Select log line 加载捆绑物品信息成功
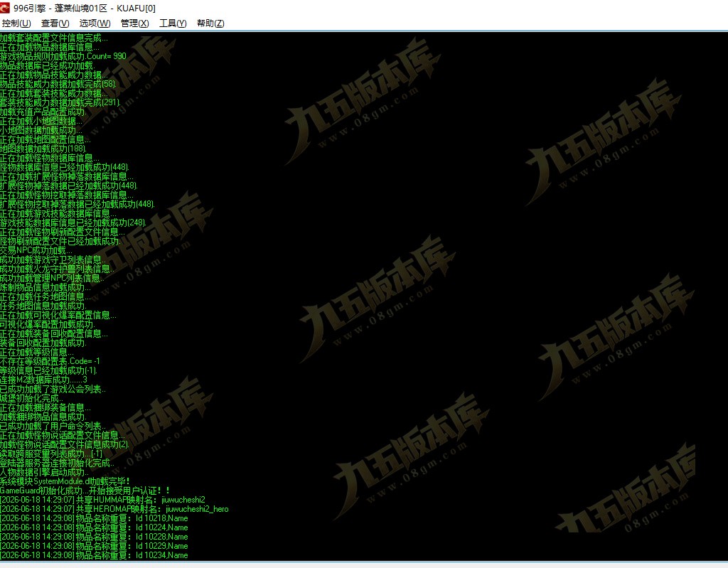 point(43,417)
